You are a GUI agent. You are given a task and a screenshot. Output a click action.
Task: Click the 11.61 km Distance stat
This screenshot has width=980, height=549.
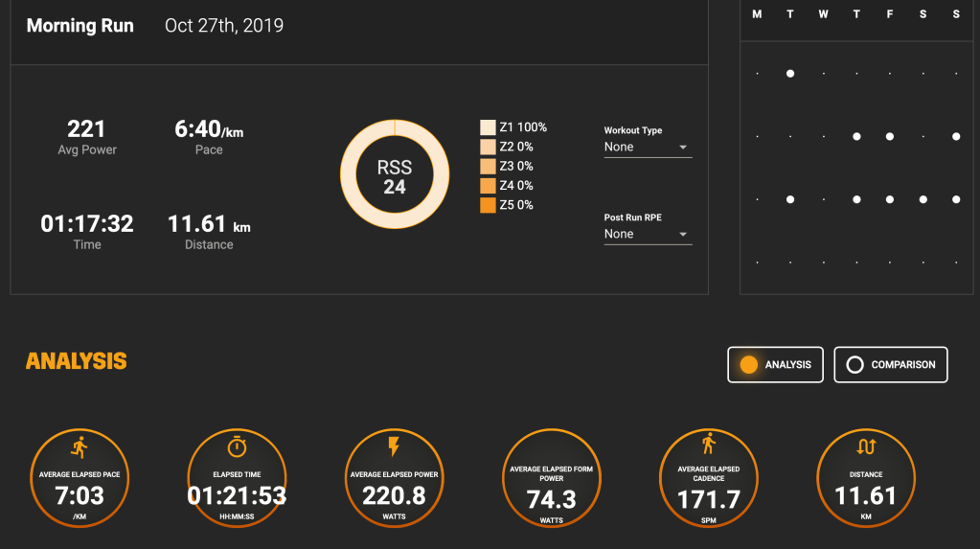209,232
